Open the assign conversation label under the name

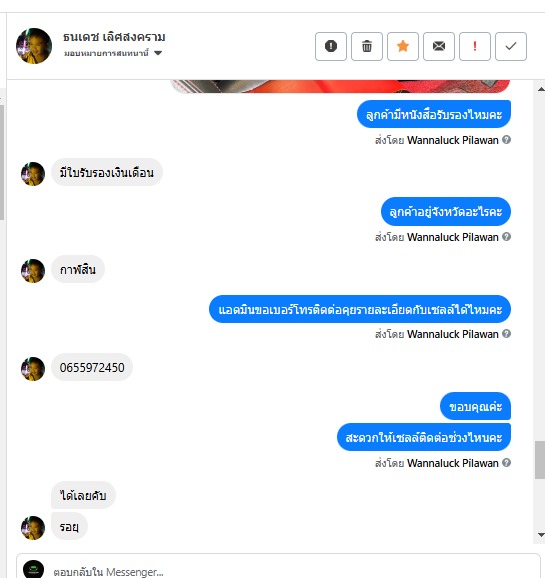[106, 53]
